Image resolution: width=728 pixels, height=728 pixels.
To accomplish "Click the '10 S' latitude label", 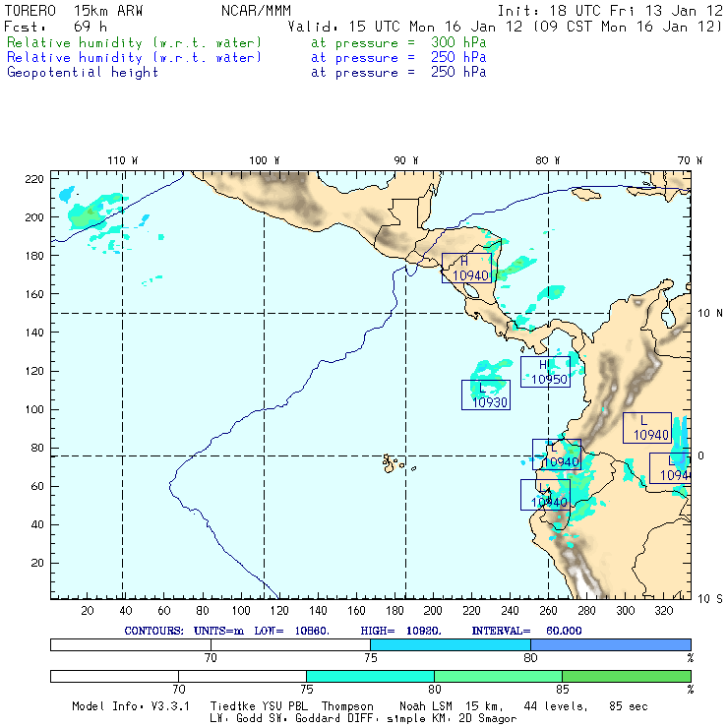I will pos(710,599).
